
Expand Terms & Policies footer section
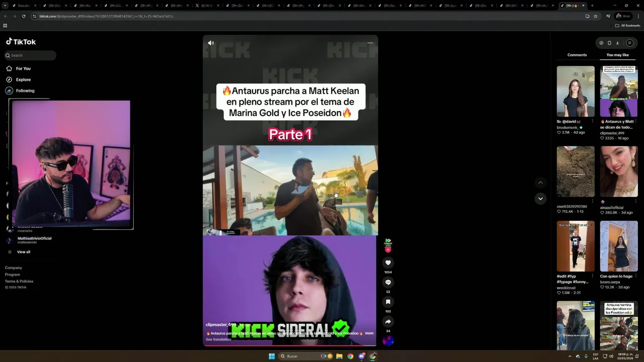coord(19,281)
